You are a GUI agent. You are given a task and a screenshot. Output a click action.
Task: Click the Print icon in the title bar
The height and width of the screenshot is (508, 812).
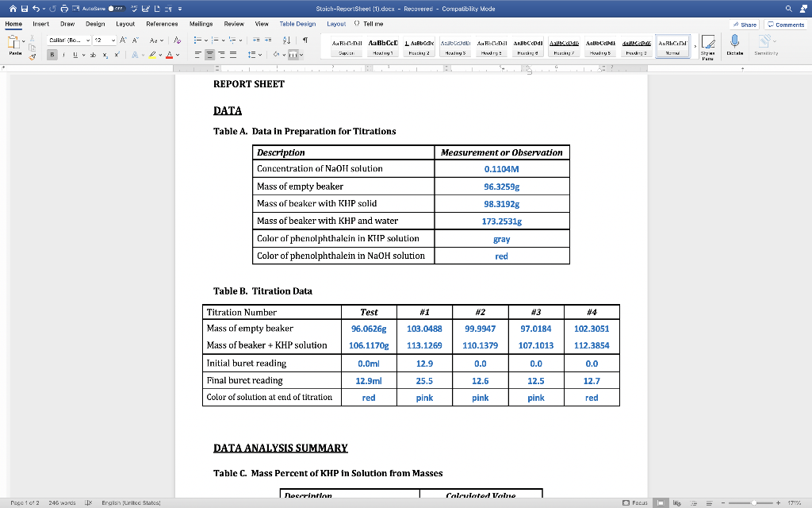tap(63, 8)
